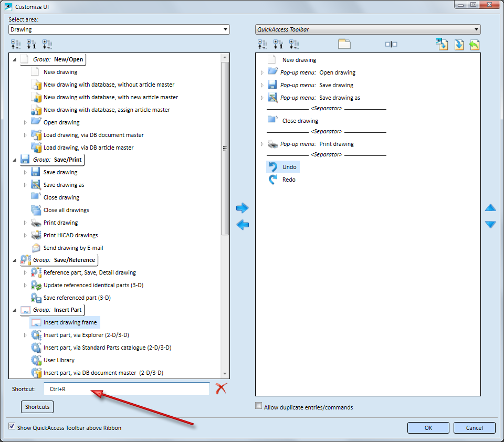Image resolution: width=504 pixels, height=442 pixels.
Task: Click the left tree scroll down arrow
Action: (x=225, y=374)
